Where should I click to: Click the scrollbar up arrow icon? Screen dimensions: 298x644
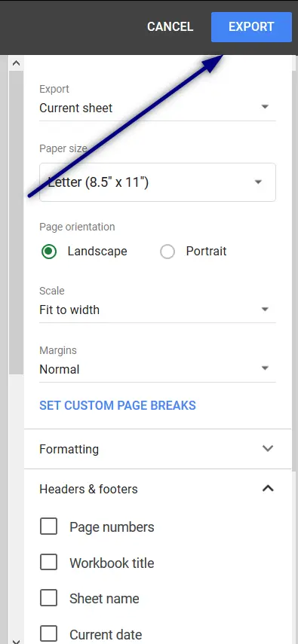[16, 63]
